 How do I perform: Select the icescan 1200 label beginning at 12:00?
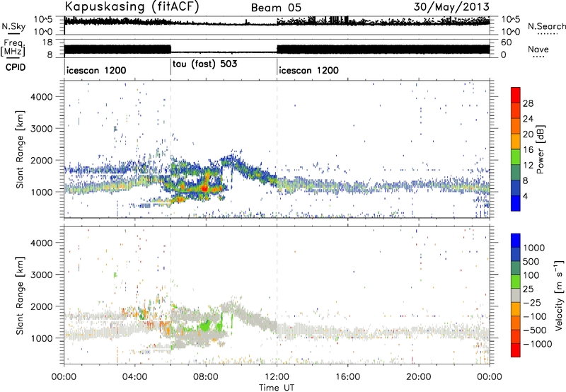click(308, 70)
